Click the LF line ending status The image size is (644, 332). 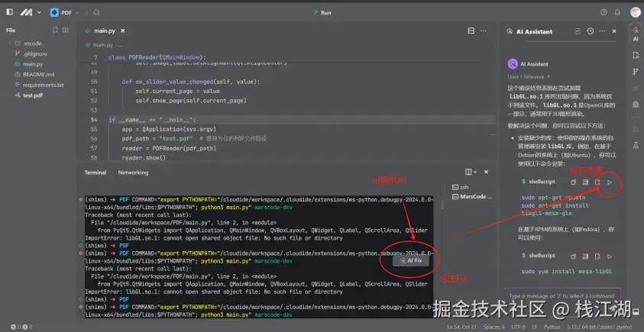pos(534,327)
